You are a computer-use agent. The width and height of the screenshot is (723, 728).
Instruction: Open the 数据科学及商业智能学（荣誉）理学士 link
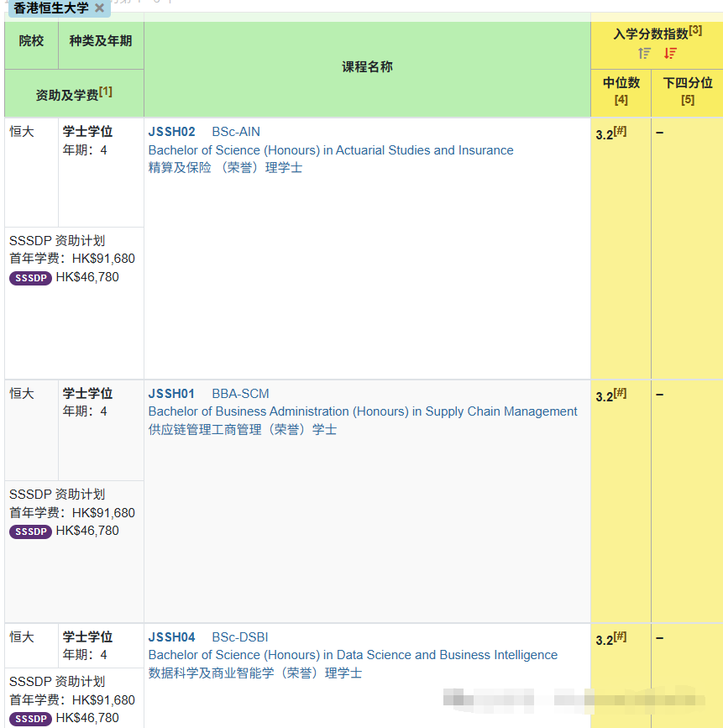255,673
